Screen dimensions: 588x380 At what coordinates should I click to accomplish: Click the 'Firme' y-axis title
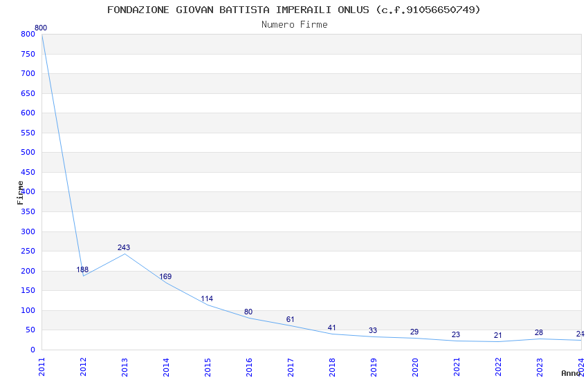(20, 193)
